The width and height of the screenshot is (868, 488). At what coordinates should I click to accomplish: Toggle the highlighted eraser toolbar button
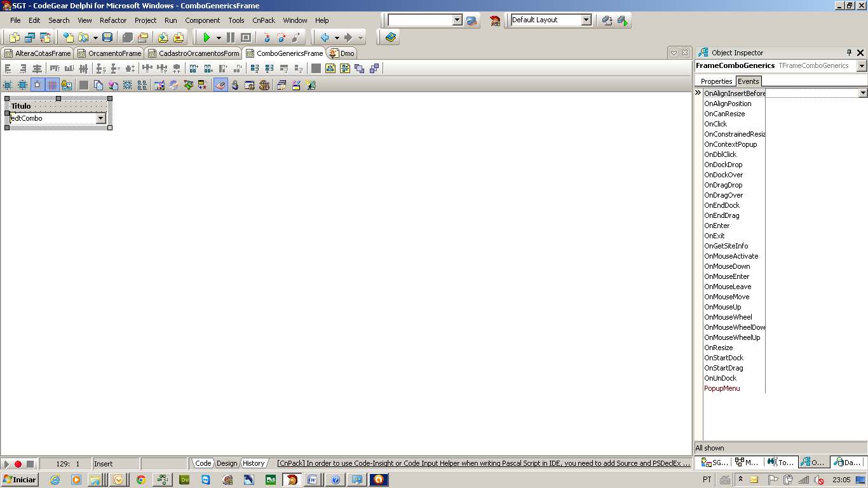coord(220,85)
